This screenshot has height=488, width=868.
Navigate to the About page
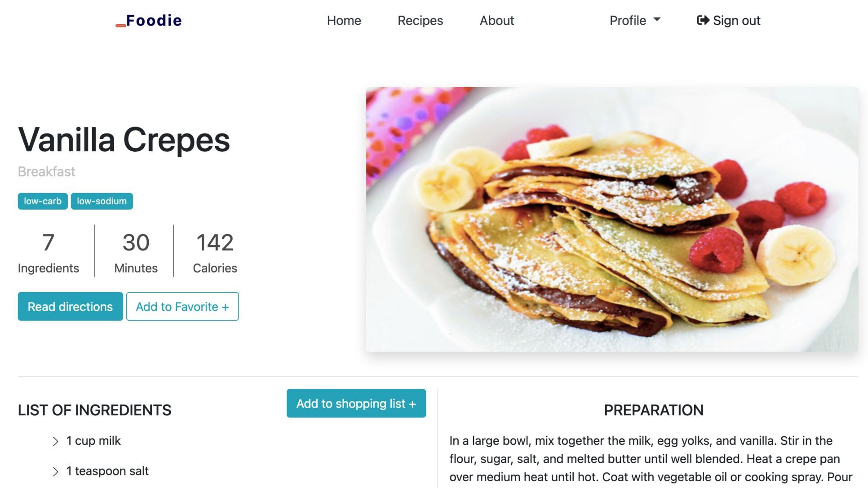tap(496, 21)
